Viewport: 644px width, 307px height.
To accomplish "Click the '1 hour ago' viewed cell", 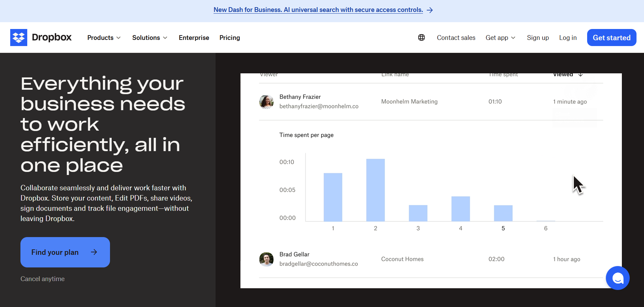I will pos(566,259).
